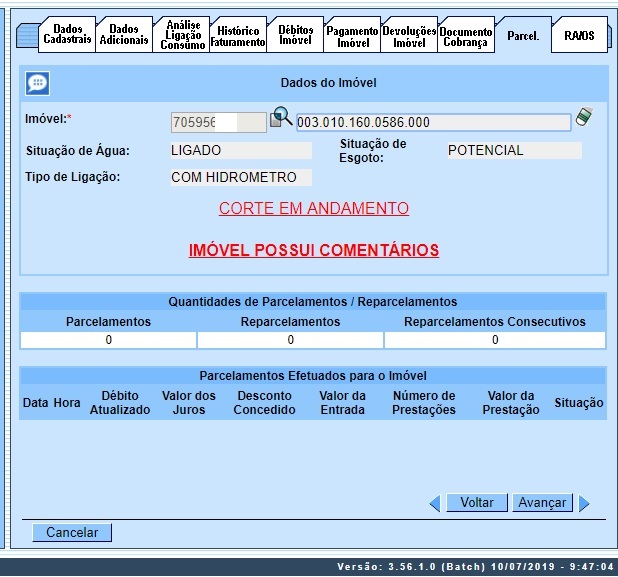The height and width of the screenshot is (577, 618).
Task: Click IMÓVEL POSSUI COMENTÁRIOS link
Action: coord(314,250)
